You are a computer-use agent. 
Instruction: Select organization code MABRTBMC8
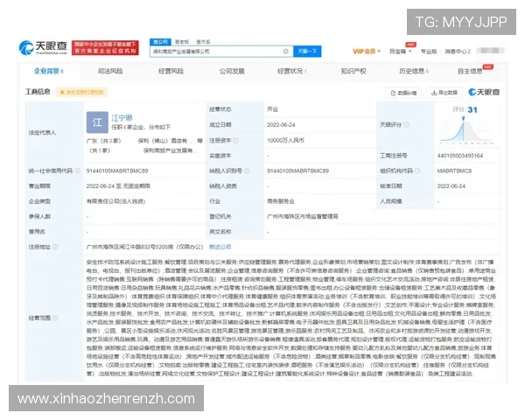pos(454,171)
